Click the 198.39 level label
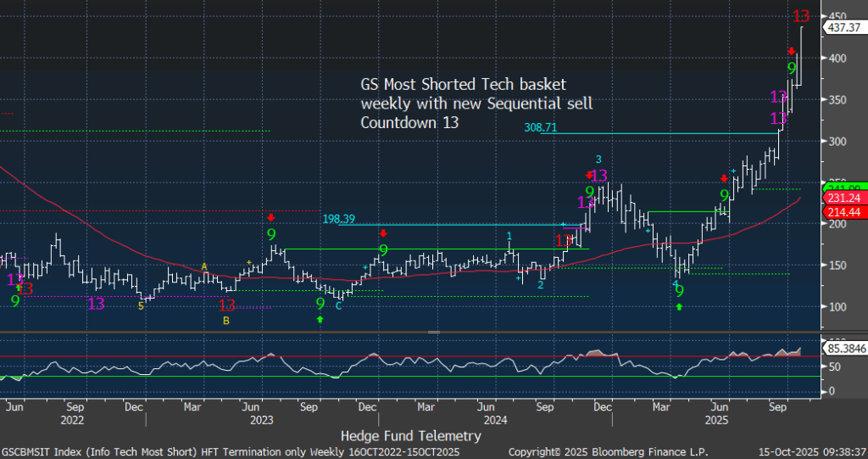This screenshot has height=459, width=868. coord(337,218)
